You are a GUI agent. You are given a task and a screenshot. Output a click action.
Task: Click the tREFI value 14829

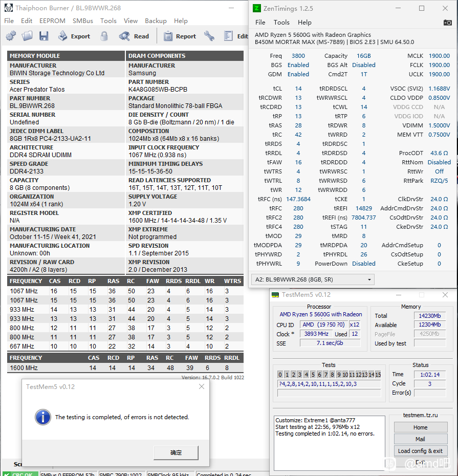pyautogui.click(x=364, y=208)
